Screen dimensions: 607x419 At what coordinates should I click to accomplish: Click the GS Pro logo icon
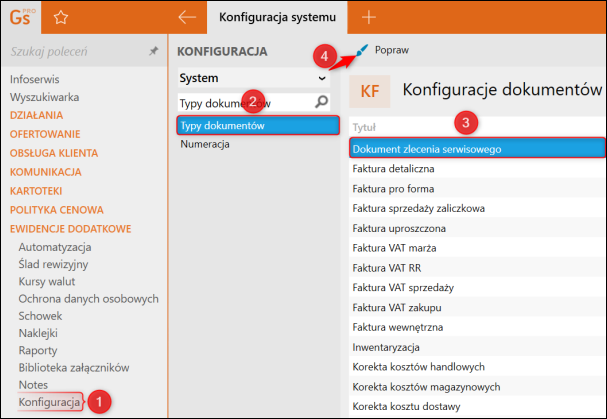[x=21, y=16]
